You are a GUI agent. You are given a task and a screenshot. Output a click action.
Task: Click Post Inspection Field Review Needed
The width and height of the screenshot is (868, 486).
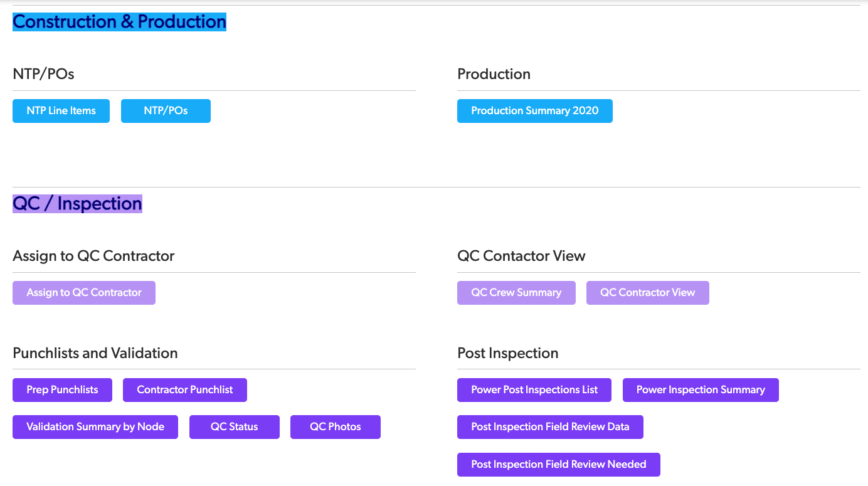[x=558, y=465]
